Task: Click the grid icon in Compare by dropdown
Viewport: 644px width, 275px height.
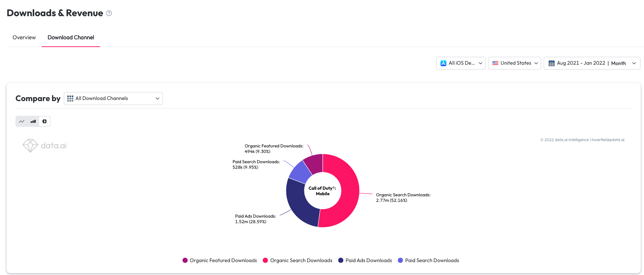Action: point(70,99)
